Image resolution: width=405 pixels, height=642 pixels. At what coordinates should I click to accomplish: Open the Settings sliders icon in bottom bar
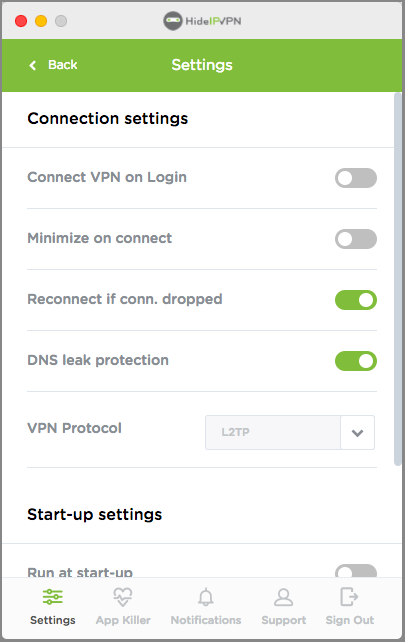tap(53, 597)
